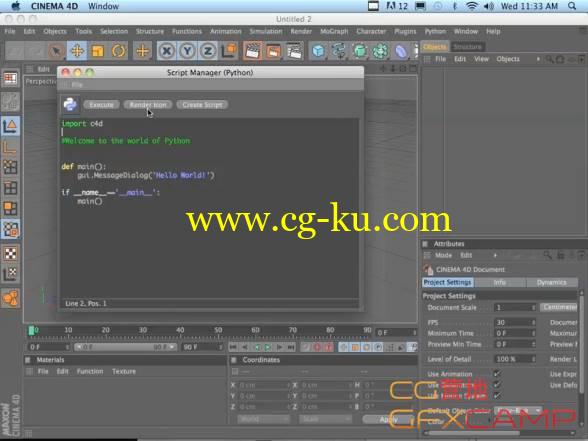Viewport: 588px width, 441px height.
Task: Toggle the X axis lock
Action: pyautogui.click(x=166, y=51)
